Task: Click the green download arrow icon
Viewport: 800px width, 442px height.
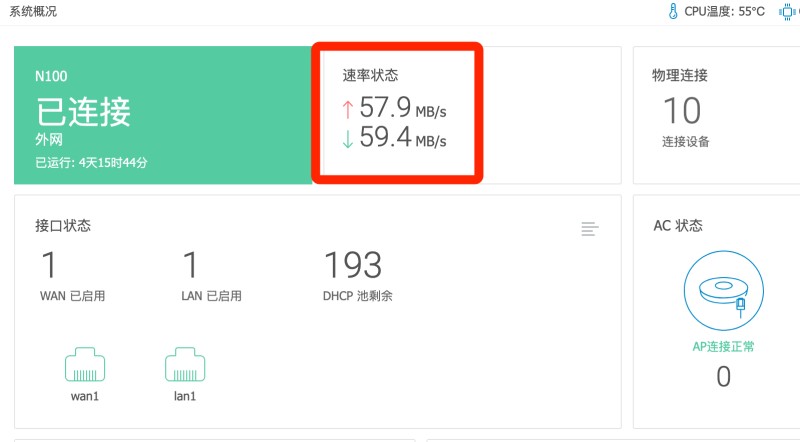Action: tap(347, 138)
